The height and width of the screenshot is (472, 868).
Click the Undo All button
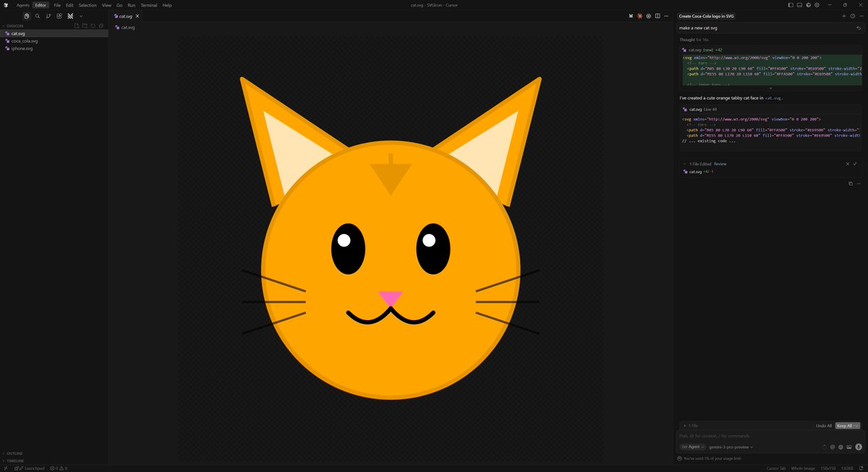[824, 426]
